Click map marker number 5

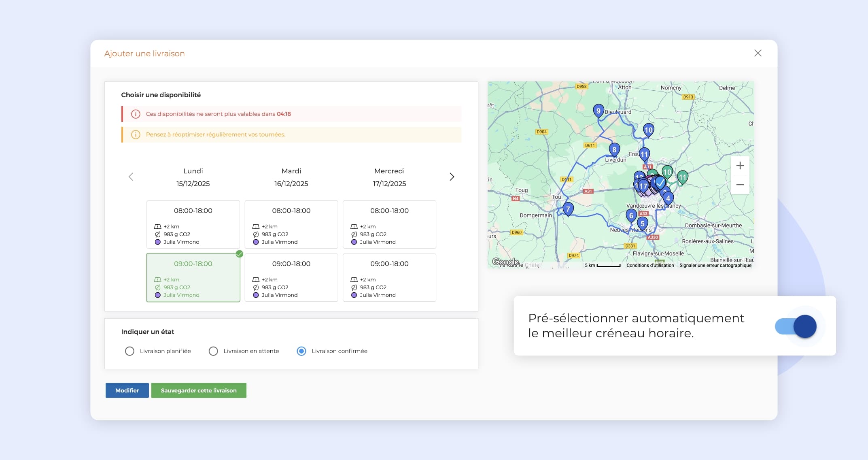642,223
